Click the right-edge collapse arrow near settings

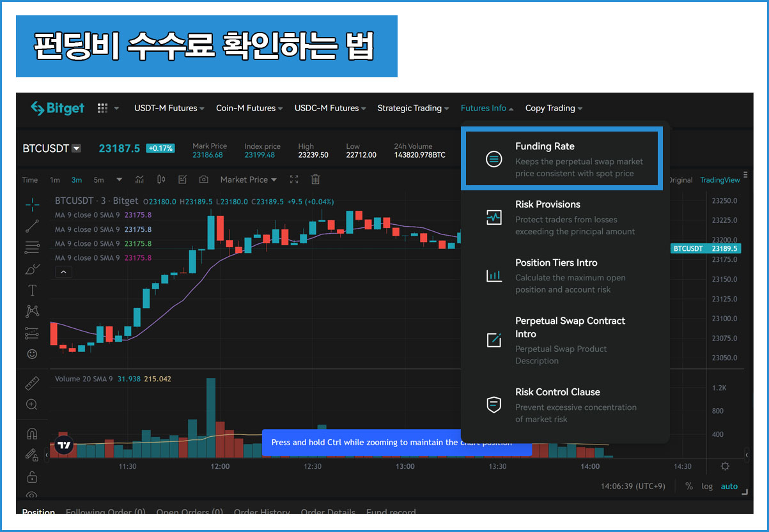pyautogui.click(x=747, y=454)
